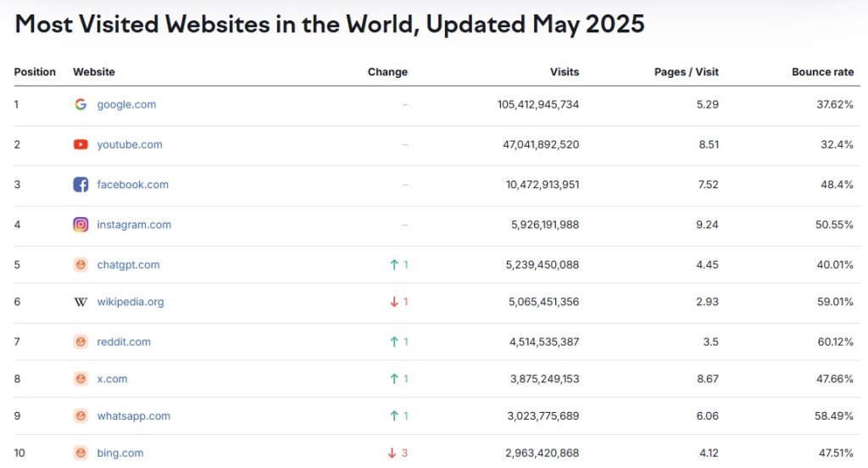Click the Change column header
Viewport: 868px width, 468px height.
point(387,72)
